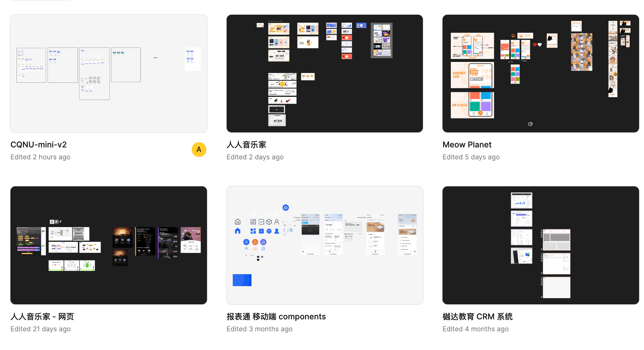The image size is (644, 350).
Task: Click the 'Edited 4 months ago' label
Action: click(x=475, y=329)
